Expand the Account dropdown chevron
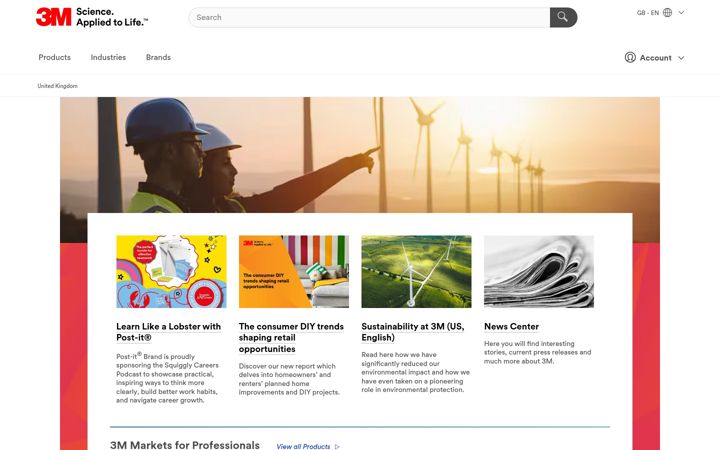Screen dimensions: 720x450 tap(681, 58)
